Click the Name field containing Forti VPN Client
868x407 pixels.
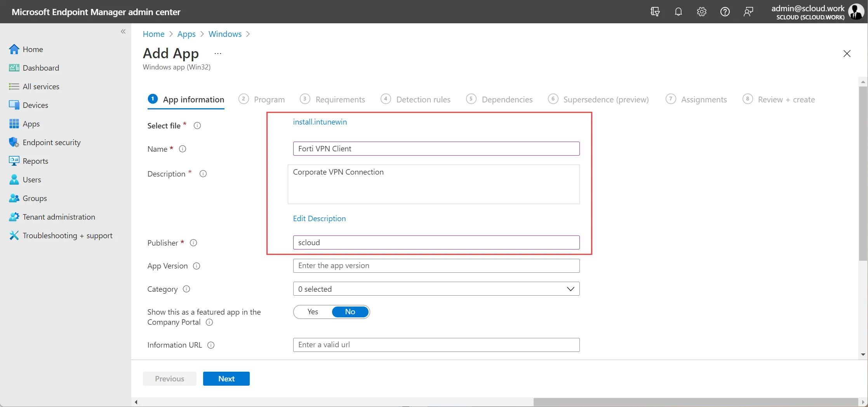coord(436,149)
